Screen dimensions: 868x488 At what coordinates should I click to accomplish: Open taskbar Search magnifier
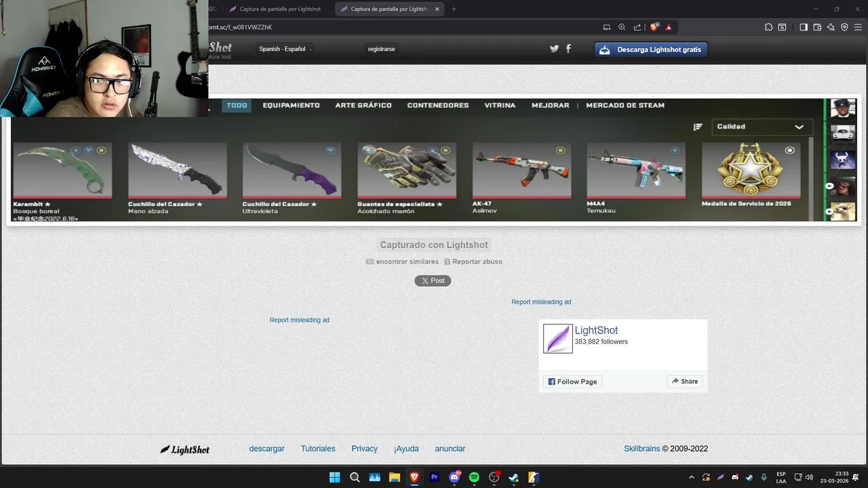click(355, 477)
